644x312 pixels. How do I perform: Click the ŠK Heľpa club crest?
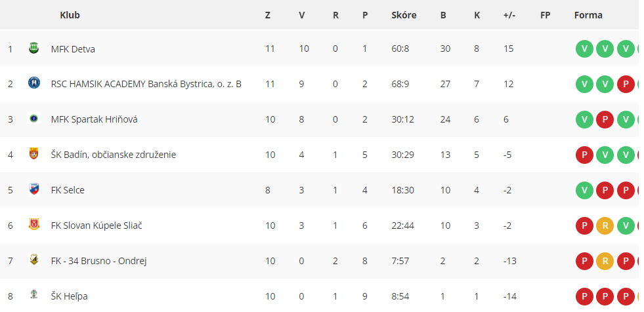click(33, 295)
